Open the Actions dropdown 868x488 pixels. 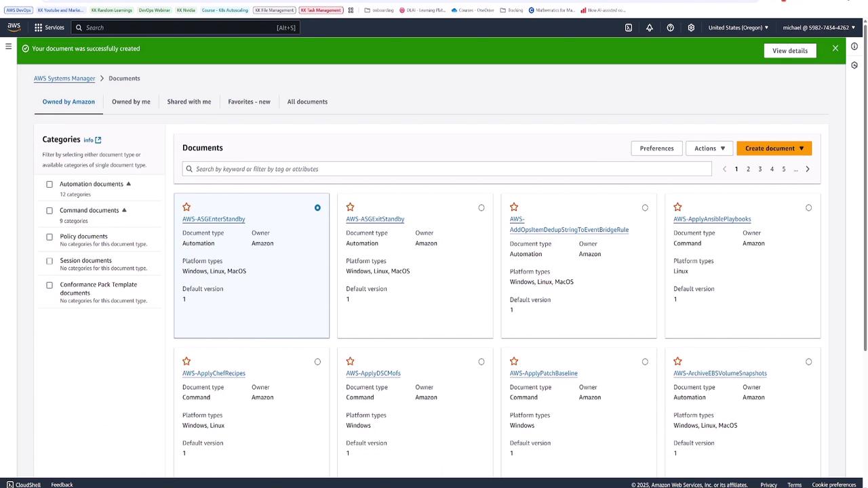pos(709,148)
